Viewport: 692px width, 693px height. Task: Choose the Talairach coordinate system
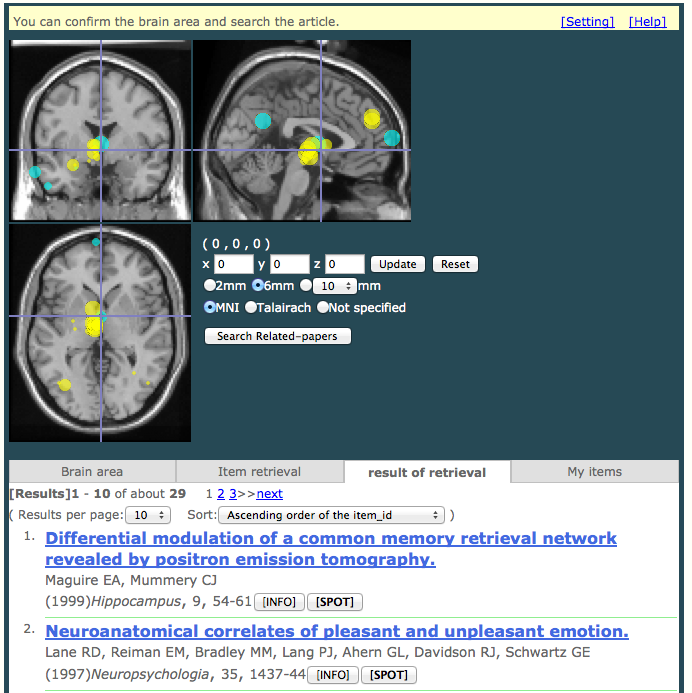pos(251,308)
